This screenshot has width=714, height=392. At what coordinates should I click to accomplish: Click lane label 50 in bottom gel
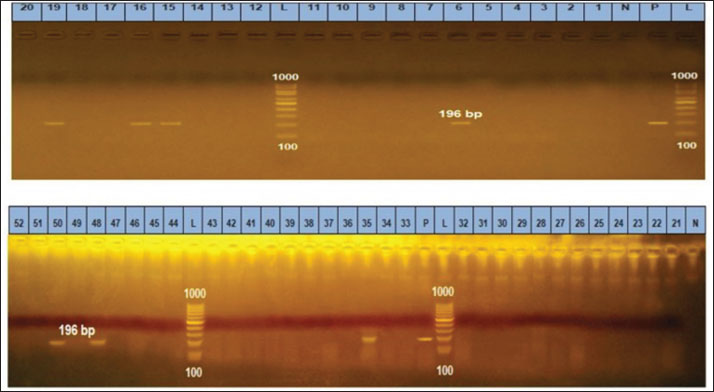click(57, 223)
